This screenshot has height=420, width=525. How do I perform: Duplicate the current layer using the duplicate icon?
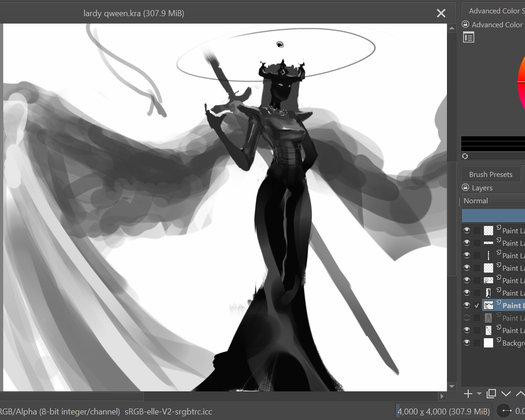click(x=491, y=394)
